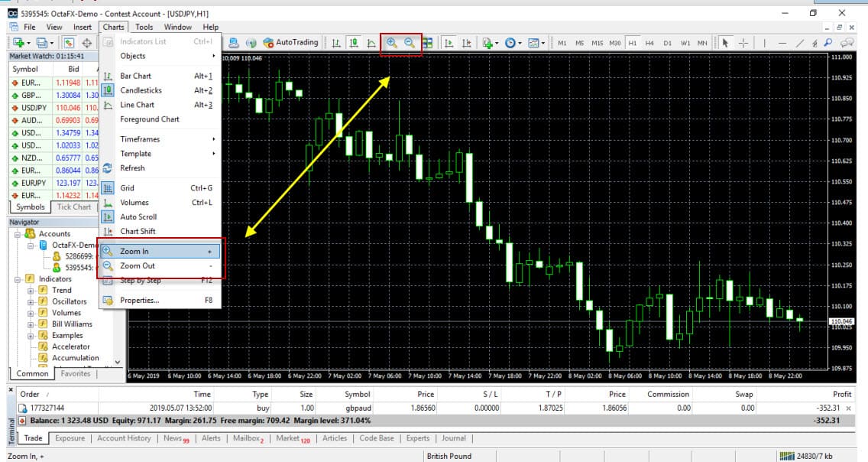Choose Zoom Out from the Charts menu
868x462 pixels.
tap(138, 266)
